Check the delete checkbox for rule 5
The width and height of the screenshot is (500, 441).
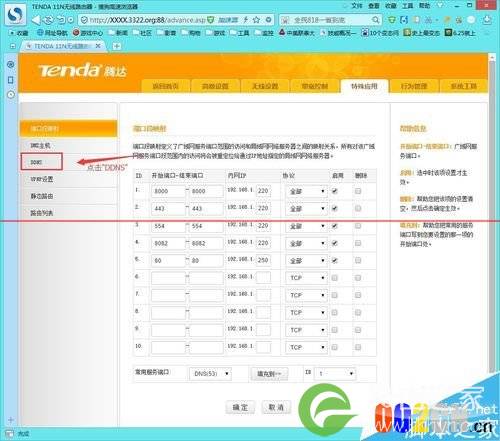tap(358, 260)
